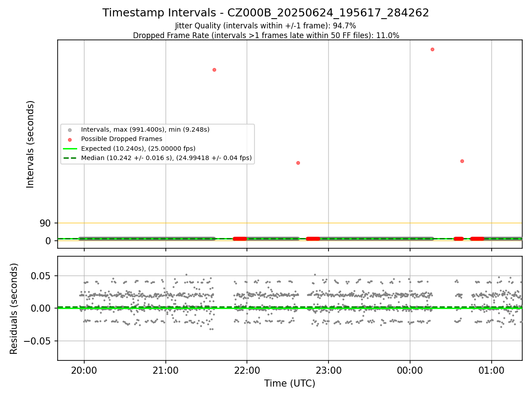Click the red dropped-frame cluster just before 22:00
Viewport: 532px width, 399px height.
pyautogui.click(x=240, y=239)
